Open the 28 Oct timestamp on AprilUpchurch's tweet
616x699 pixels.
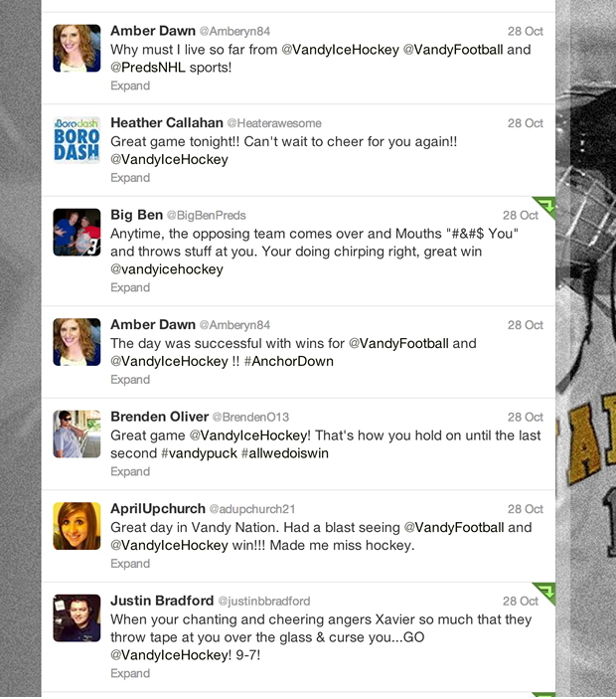click(x=526, y=509)
